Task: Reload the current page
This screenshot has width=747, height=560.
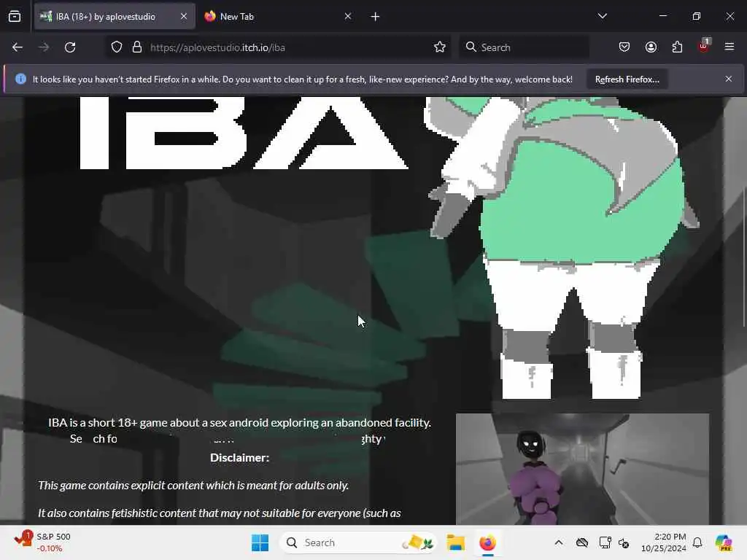Action: pos(70,47)
